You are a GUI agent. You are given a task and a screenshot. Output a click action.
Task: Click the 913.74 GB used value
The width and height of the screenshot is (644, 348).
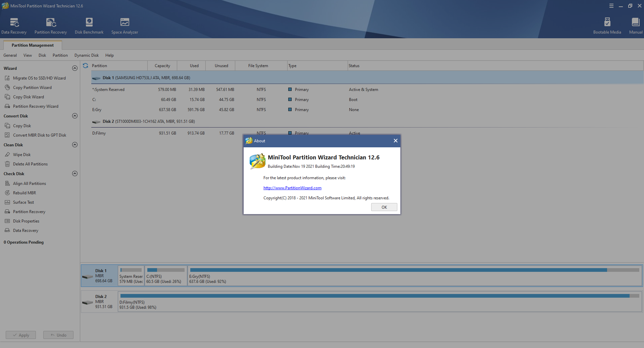[196, 133]
